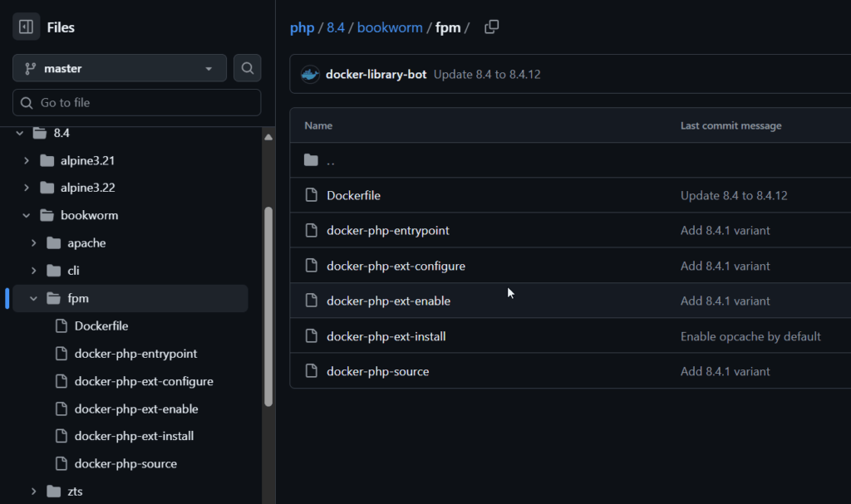Viewport: 851px width, 504px height.
Task: Click the docker-library-bot avatar icon
Action: [310, 75]
